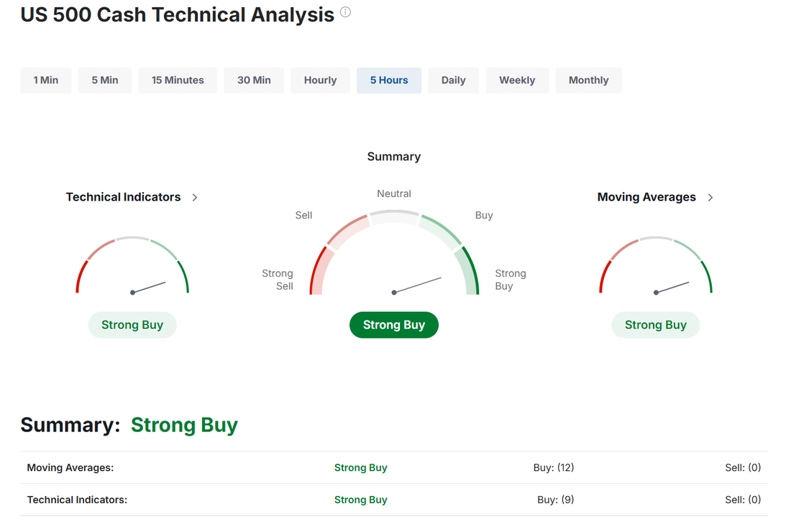Select the 5 Min timeframe tab
Image resolution: width=791 pixels, height=532 pixels.
[x=105, y=81]
